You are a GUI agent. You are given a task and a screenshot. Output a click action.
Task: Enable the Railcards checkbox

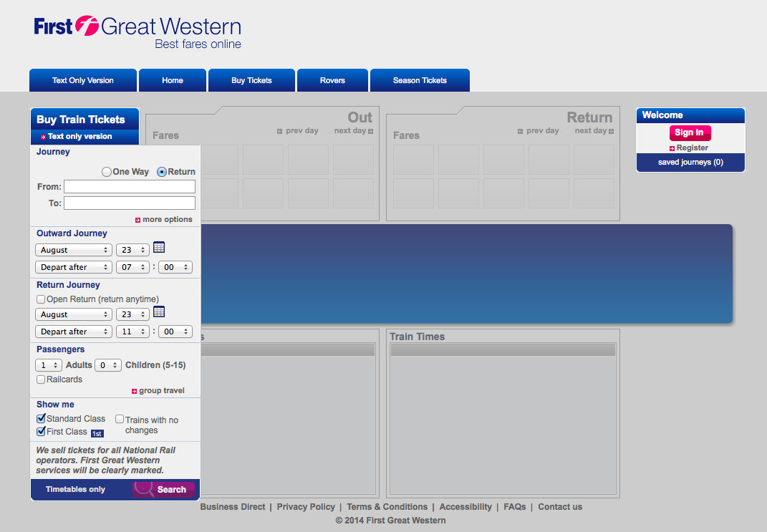(x=41, y=379)
